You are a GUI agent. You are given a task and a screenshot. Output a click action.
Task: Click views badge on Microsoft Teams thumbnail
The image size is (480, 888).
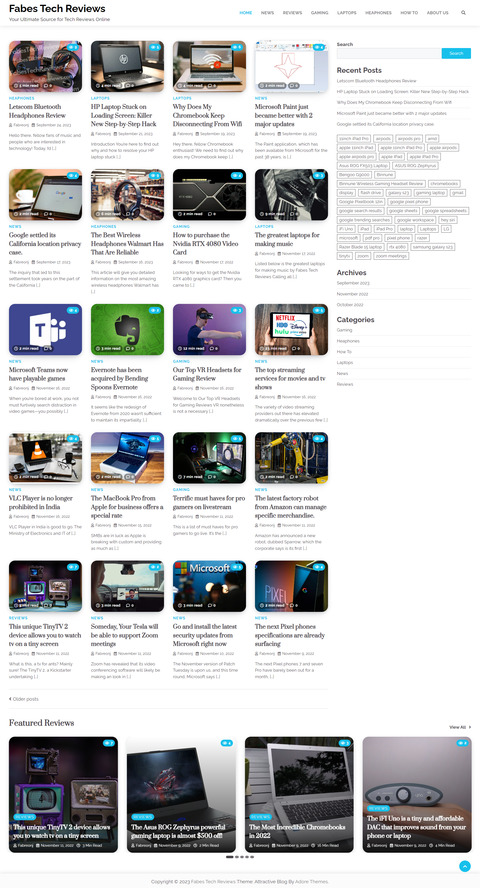(72, 310)
